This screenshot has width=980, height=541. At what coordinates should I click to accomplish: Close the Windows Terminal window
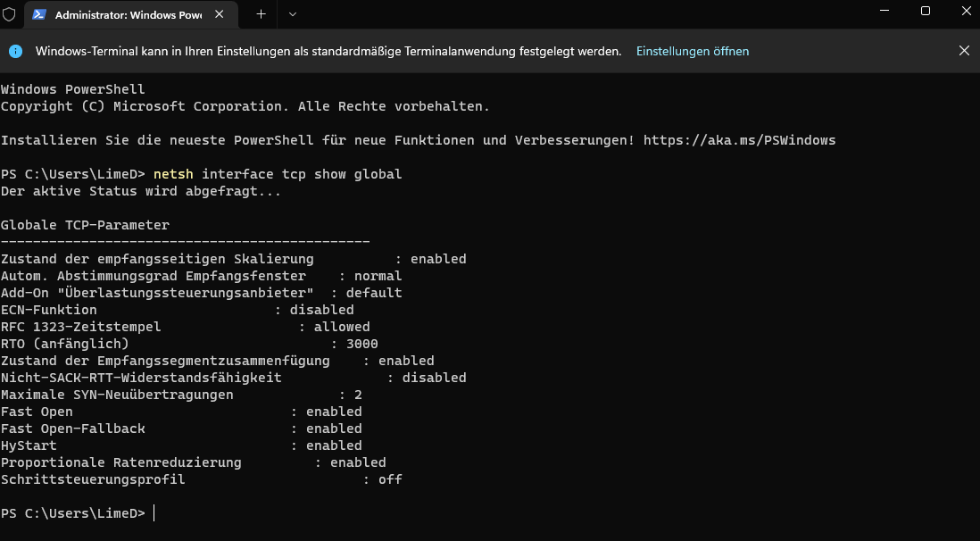pos(967,11)
